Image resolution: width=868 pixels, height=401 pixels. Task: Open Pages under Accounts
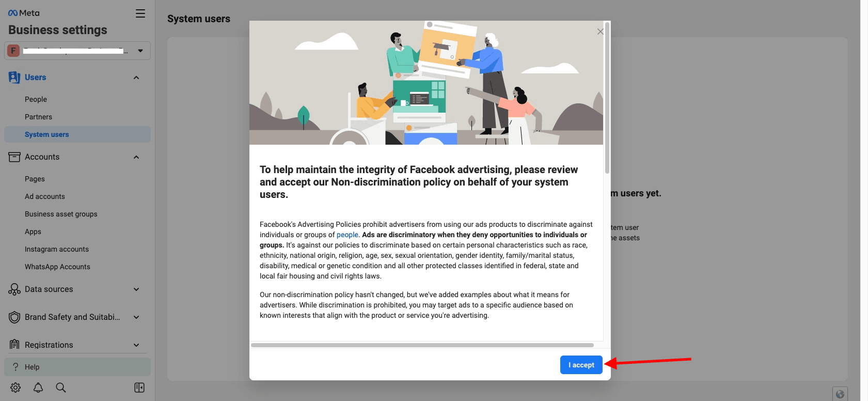(35, 179)
